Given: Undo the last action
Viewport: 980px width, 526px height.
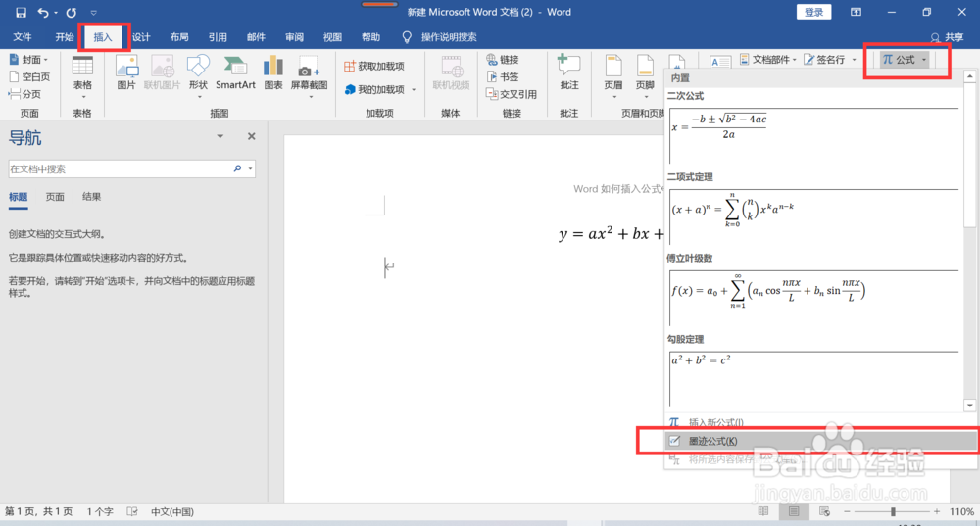Looking at the screenshot, I should point(42,13).
